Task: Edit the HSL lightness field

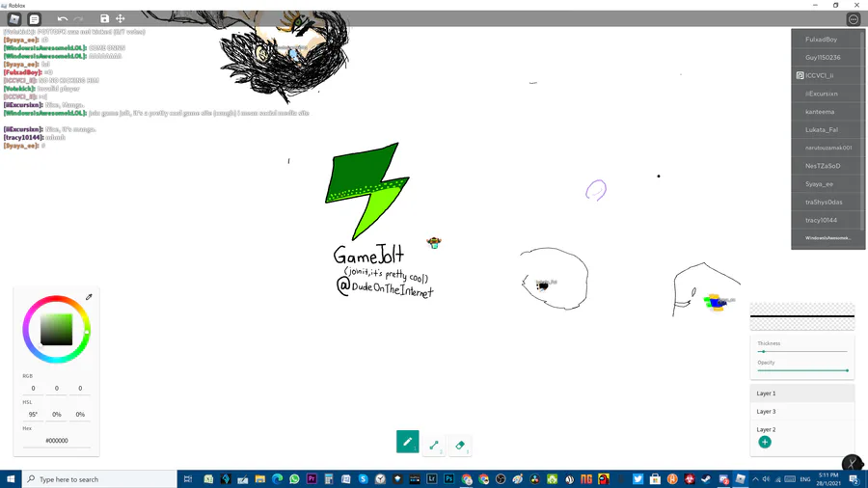Action: click(80, 415)
